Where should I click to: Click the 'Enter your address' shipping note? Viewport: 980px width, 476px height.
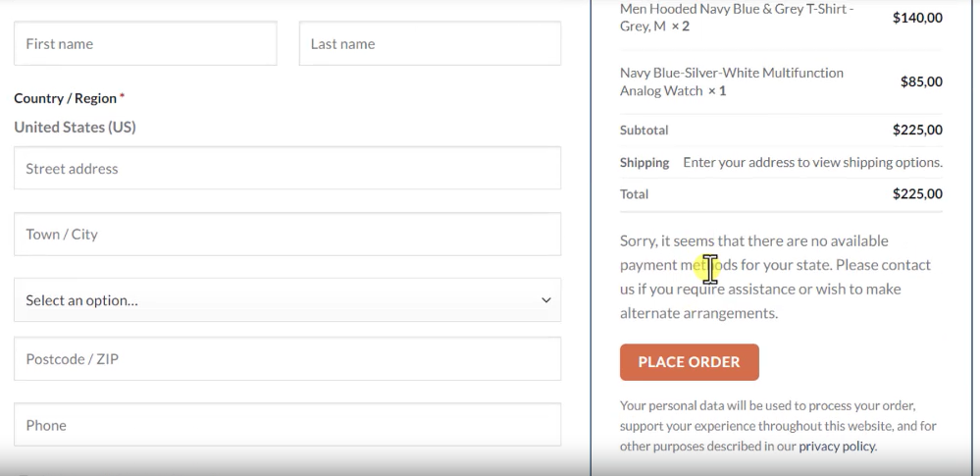click(x=812, y=163)
